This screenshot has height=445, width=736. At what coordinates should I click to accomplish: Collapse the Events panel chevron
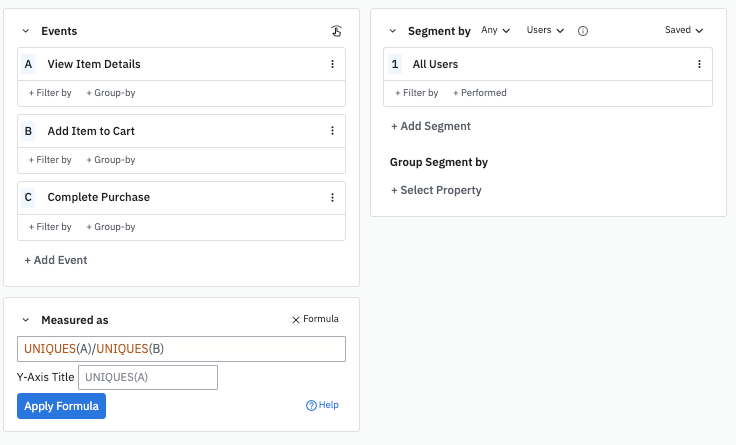(26, 32)
